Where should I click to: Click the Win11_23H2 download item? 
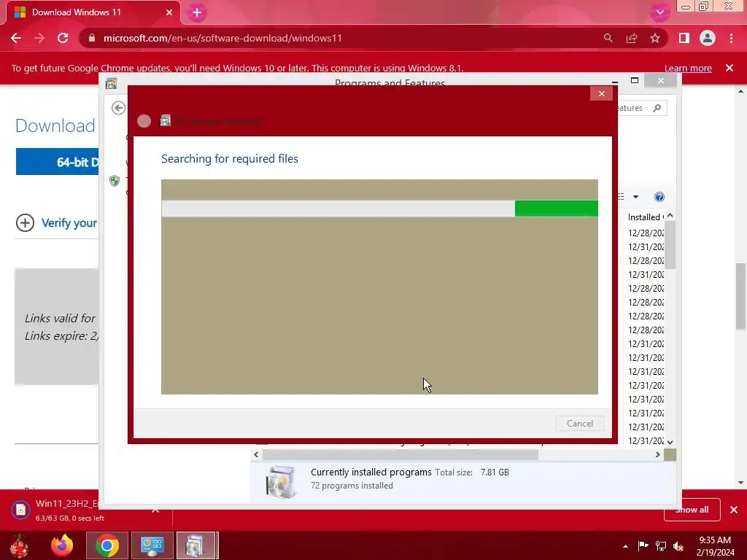66,510
